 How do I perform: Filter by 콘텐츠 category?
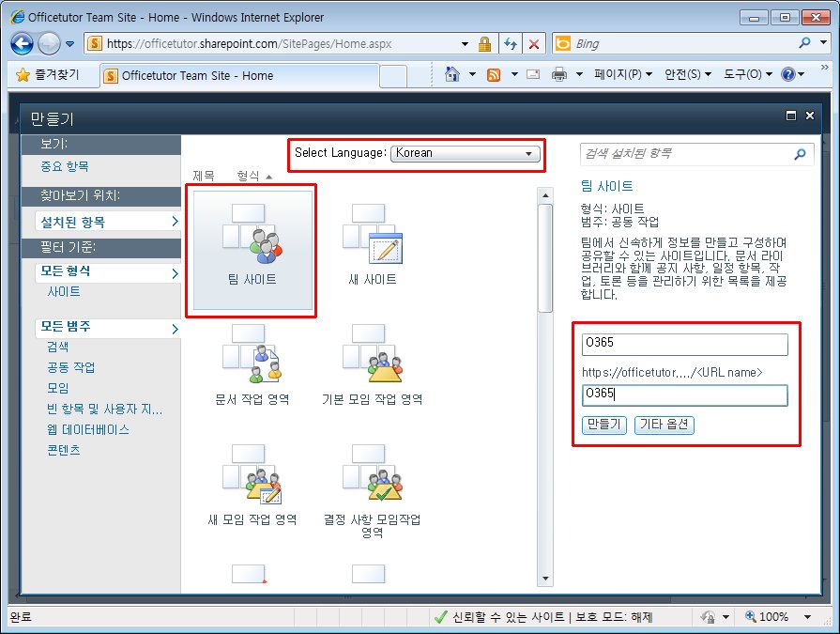tap(64, 450)
